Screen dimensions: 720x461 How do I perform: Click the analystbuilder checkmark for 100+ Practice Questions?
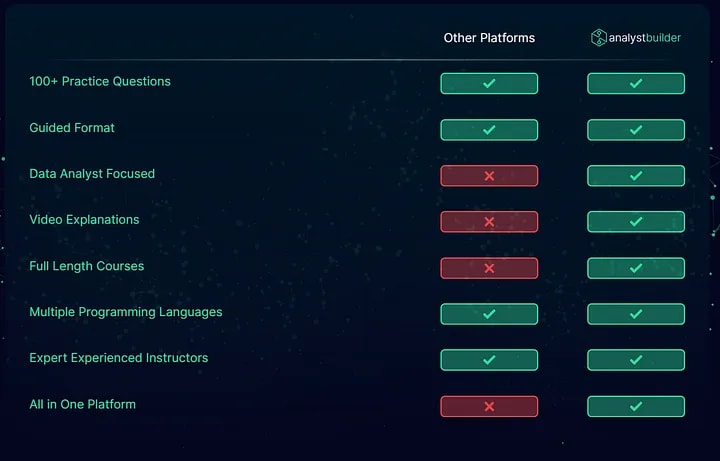point(636,84)
